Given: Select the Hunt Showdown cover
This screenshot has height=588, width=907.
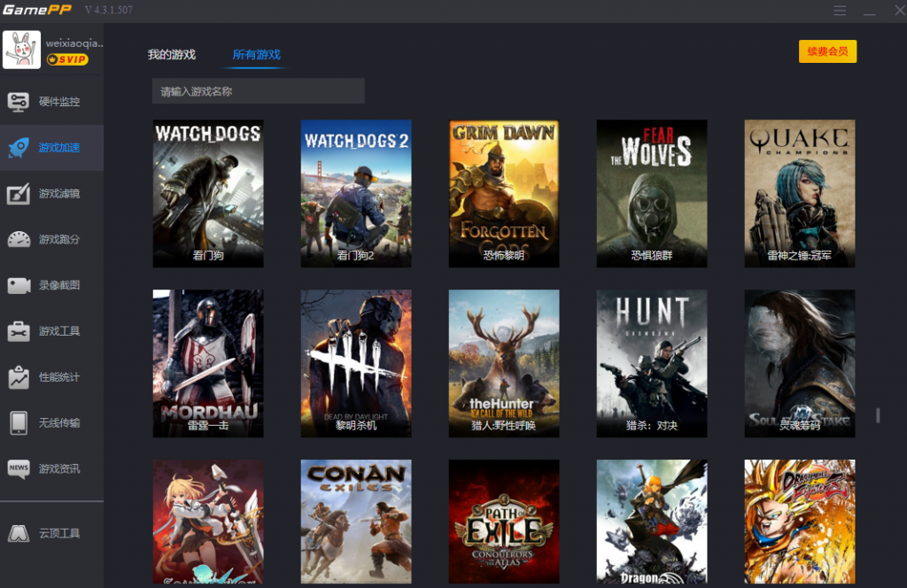Looking at the screenshot, I should (652, 363).
